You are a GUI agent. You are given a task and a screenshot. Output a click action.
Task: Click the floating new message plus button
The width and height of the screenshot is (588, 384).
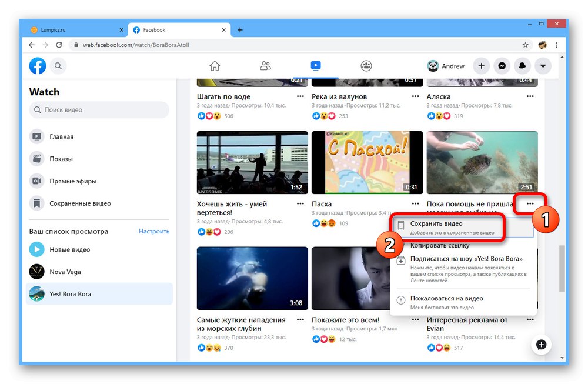pyautogui.click(x=541, y=345)
